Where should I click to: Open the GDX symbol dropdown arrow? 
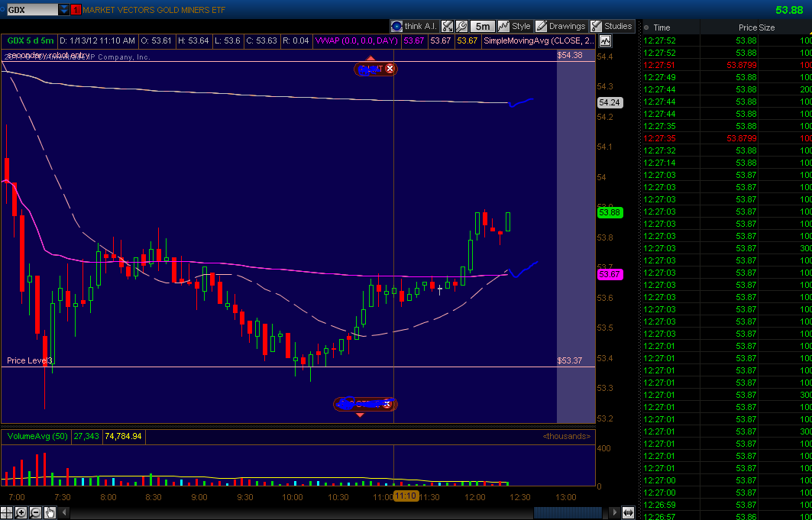click(63, 9)
